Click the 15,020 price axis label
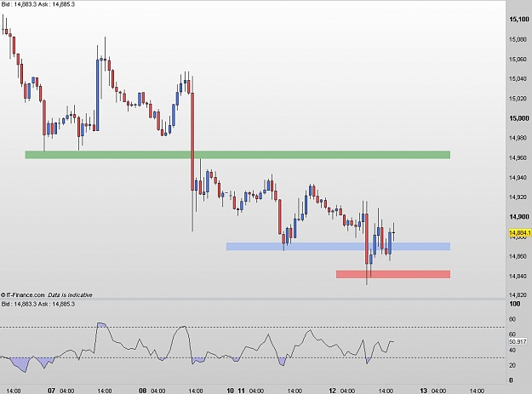The height and width of the screenshot is (394, 532). click(518, 99)
